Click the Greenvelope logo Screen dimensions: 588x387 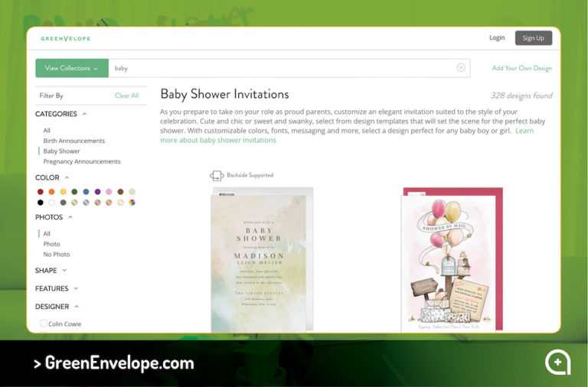coord(66,38)
